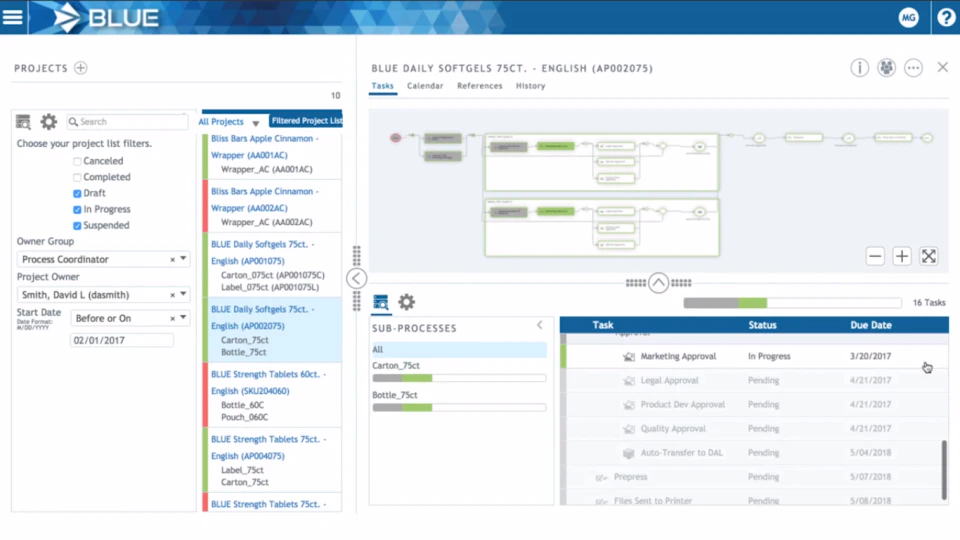Click the workflow start node
Image resolution: width=960 pixels, height=540 pixels.
396,138
